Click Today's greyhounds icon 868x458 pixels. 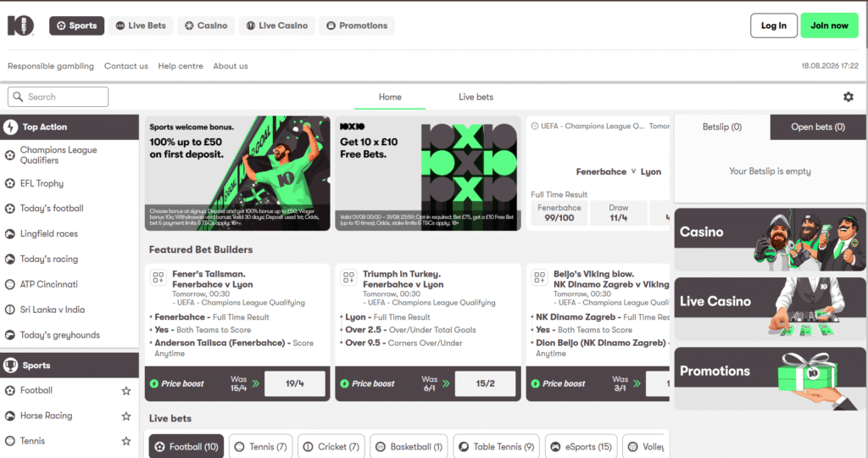click(10, 335)
